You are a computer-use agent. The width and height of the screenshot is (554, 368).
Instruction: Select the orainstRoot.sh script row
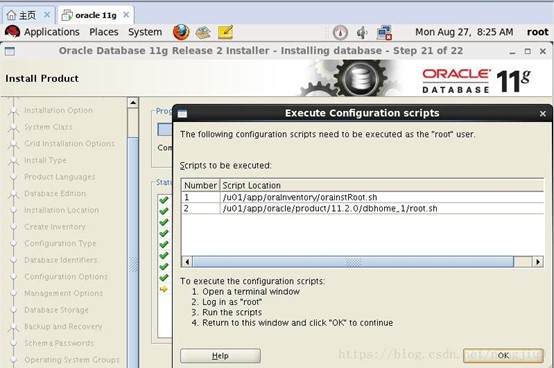point(363,197)
